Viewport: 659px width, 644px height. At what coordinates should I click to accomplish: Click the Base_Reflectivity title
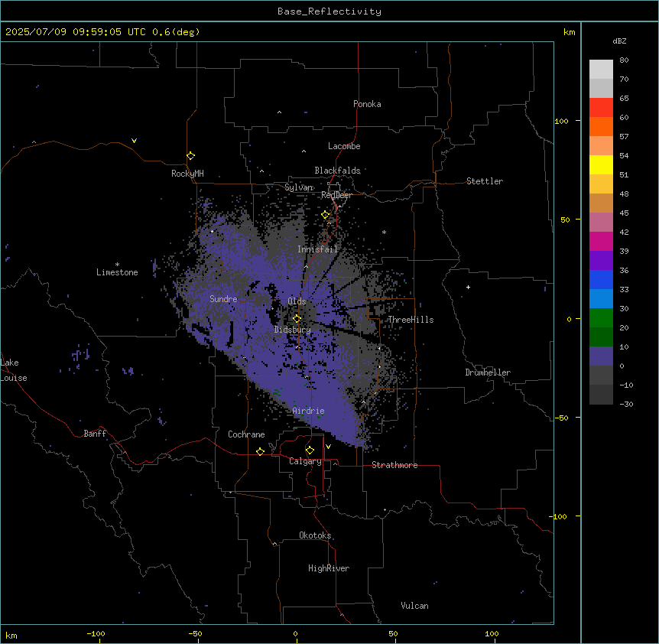(x=329, y=11)
